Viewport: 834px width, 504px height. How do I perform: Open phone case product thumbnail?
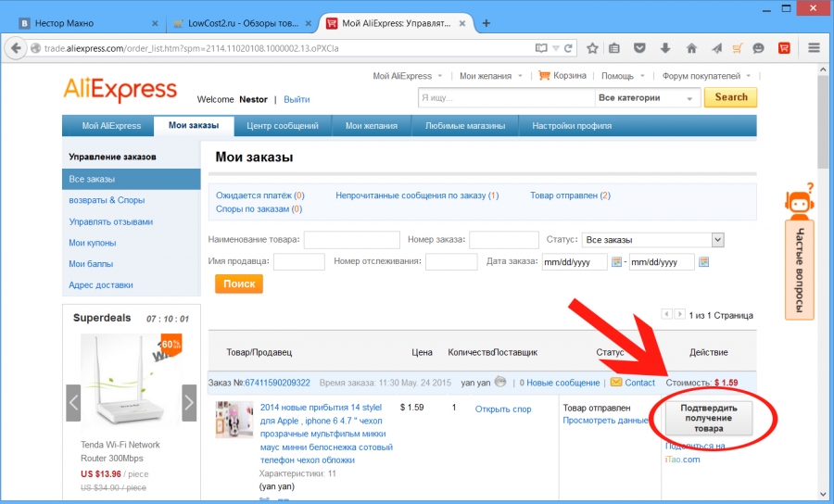click(234, 420)
